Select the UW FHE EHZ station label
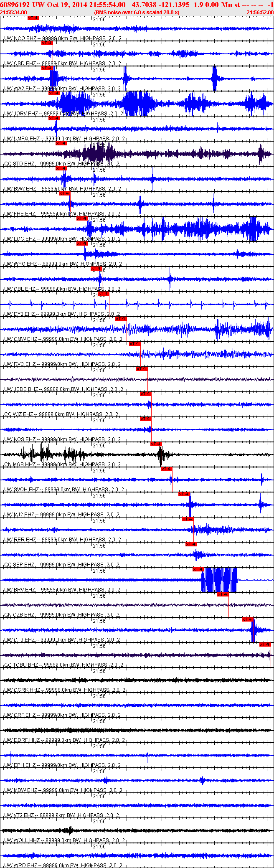Viewport: 274px width, 868px height. (x=20, y=214)
